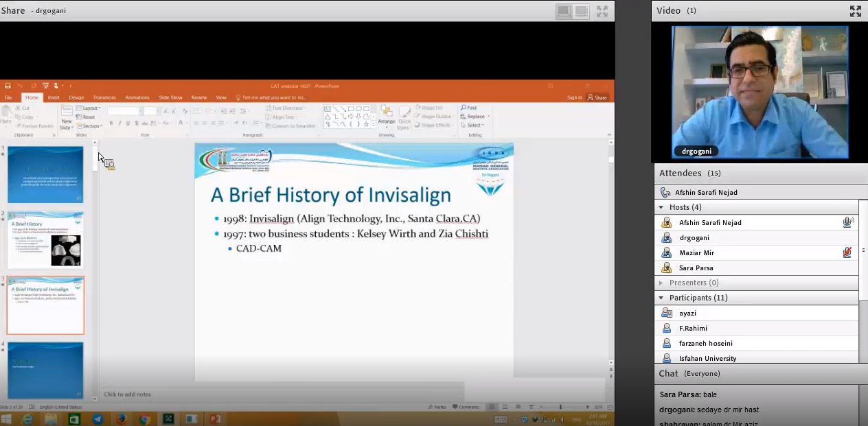This screenshot has width=868, height=426.
Task: Open Chrome from the taskbar
Action: (x=144, y=419)
